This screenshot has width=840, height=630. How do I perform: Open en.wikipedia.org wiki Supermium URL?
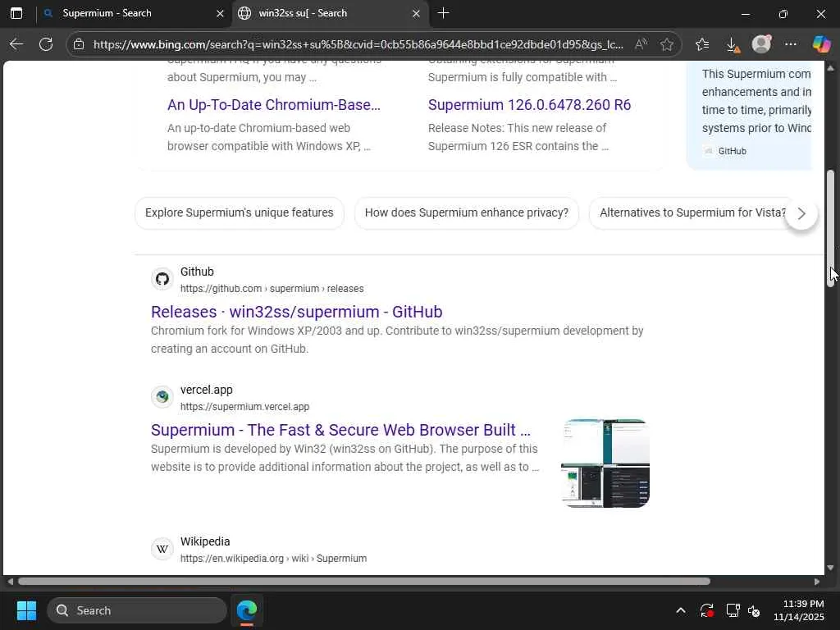273,558
